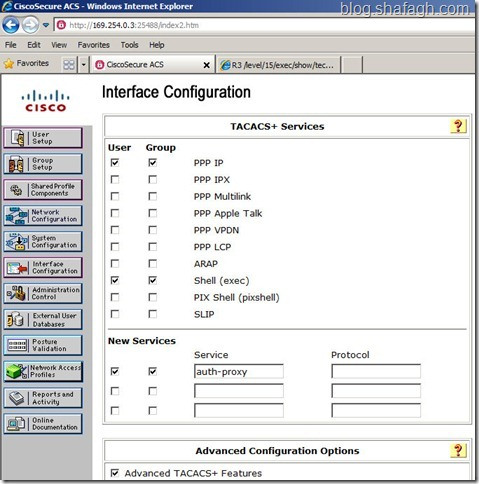Check Group checkbox for PPP Apple Talk
This screenshot has height=484, width=479.
point(152,213)
